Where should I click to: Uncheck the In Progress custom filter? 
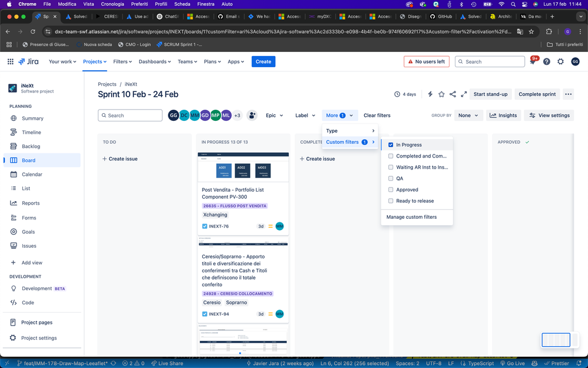(x=391, y=144)
